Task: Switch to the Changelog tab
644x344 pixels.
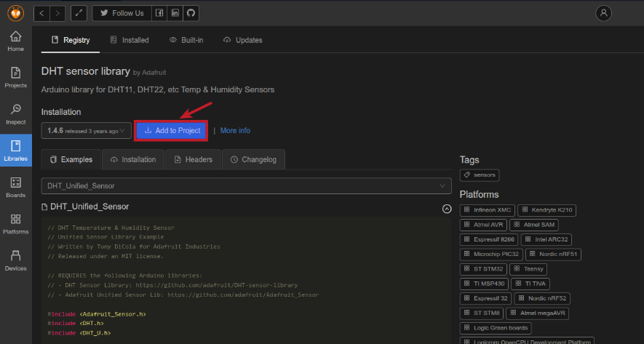Action: click(253, 159)
